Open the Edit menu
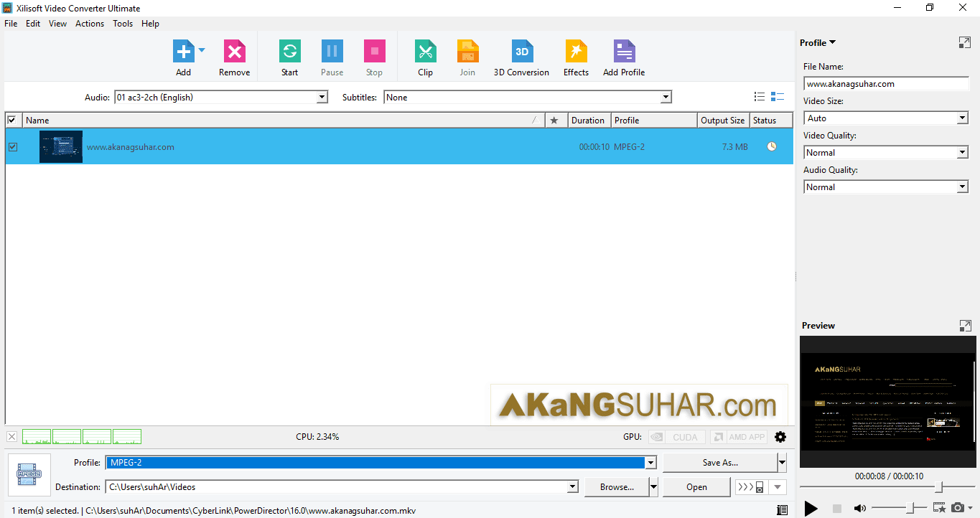 tap(33, 24)
